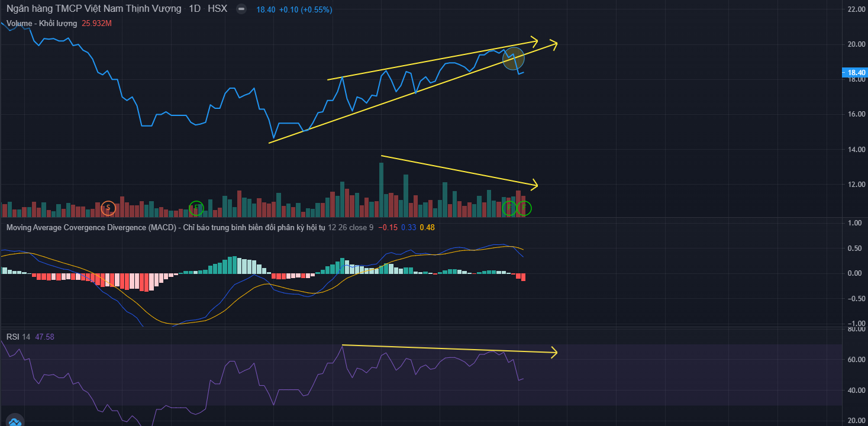This screenshot has height=426, width=868.
Task: Select the RSI 14 indicator legend
Action: coord(19,337)
